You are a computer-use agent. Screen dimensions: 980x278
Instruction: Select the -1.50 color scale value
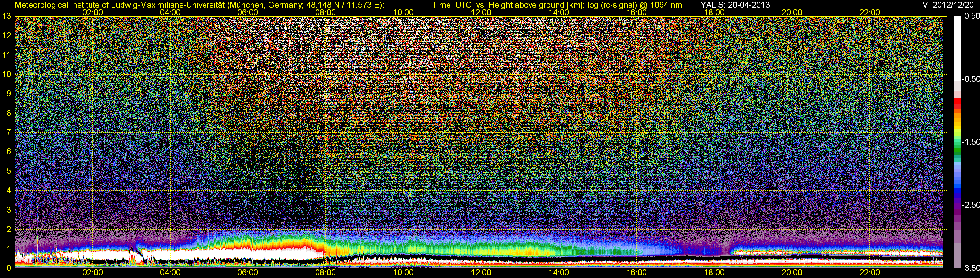pyautogui.click(x=971, y=142)
